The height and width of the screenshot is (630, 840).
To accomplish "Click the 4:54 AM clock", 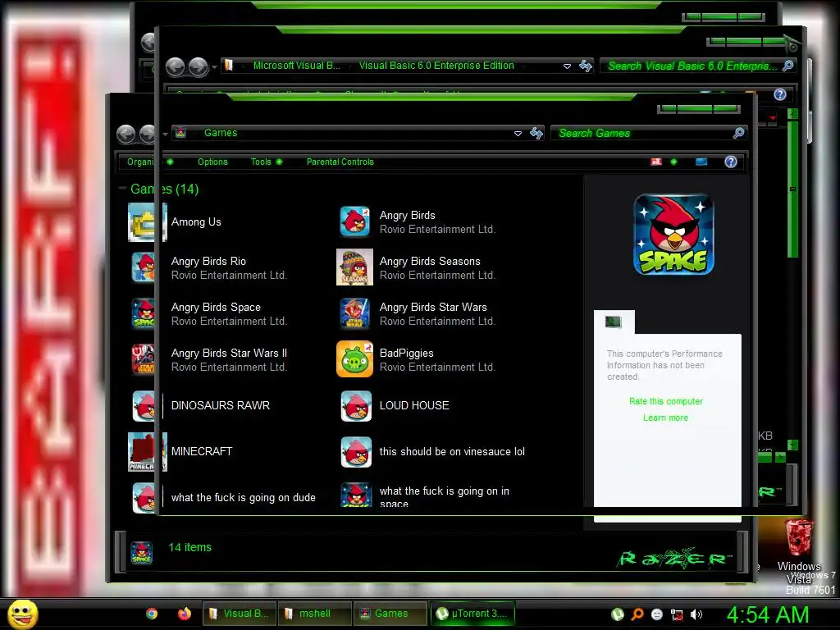I will click(x=768, y=615).
